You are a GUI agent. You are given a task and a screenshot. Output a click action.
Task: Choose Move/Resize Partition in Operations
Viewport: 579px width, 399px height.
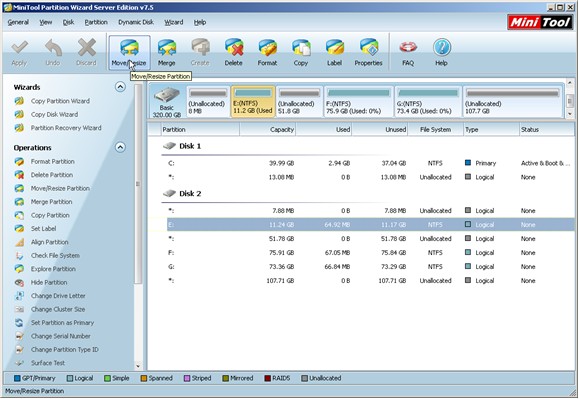tap(60, 188)
